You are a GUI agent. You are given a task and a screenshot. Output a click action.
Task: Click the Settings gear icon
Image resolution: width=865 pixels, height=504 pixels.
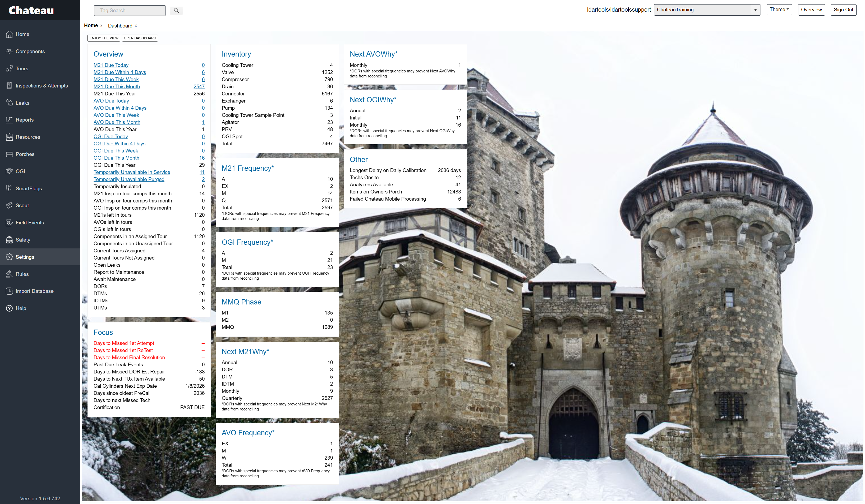9,257
